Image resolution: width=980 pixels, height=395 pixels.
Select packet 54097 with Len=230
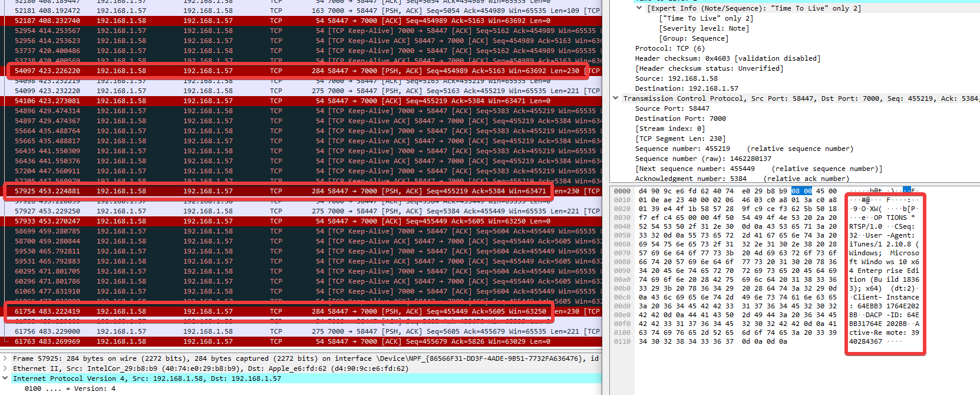point(301,71)
